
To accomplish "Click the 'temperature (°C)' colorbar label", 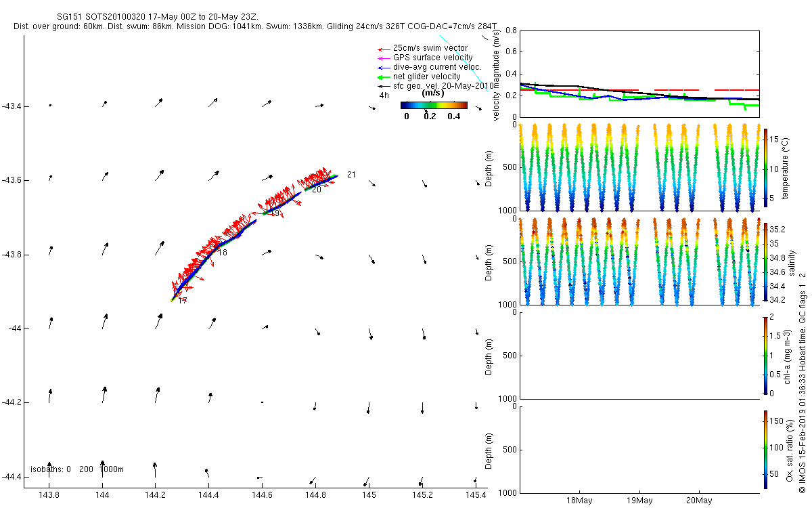I will [786, 167].
